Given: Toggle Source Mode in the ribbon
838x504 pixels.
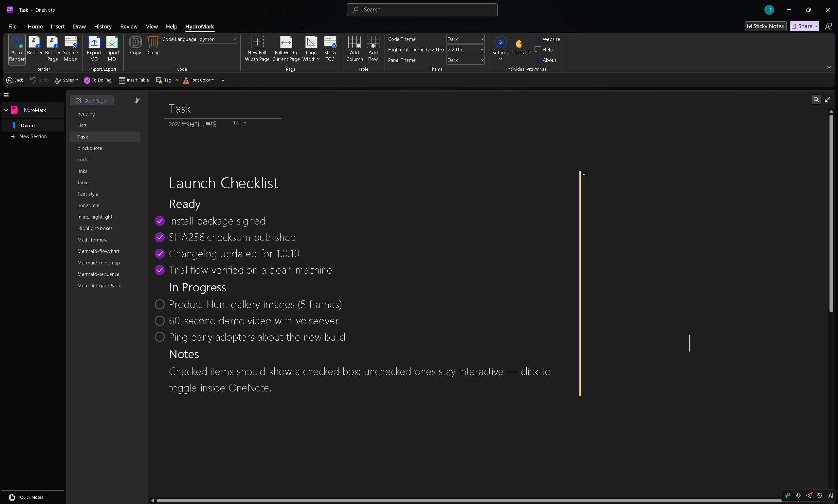Looking at the screenshot, I should (70, 49).
